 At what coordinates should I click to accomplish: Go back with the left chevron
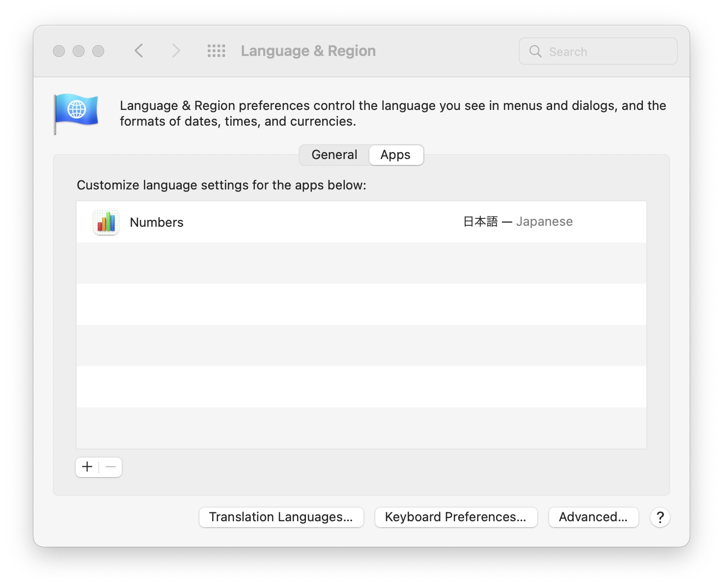139,51
